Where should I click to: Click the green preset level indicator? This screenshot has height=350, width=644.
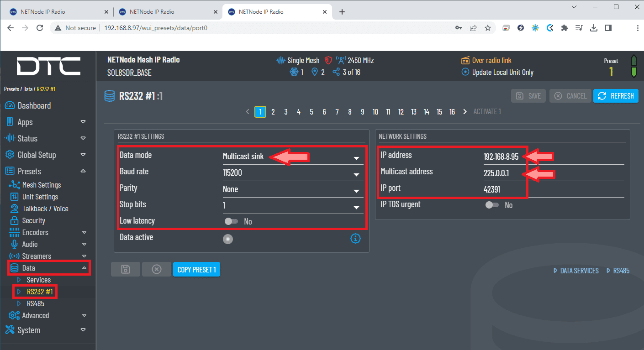tap(633, 67)
